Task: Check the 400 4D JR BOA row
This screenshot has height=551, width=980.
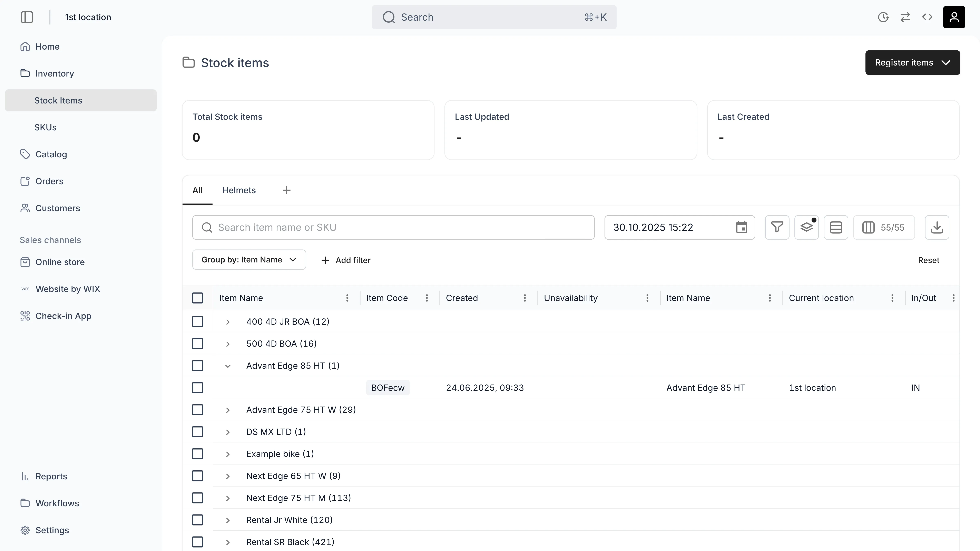Action: [197, 322]
